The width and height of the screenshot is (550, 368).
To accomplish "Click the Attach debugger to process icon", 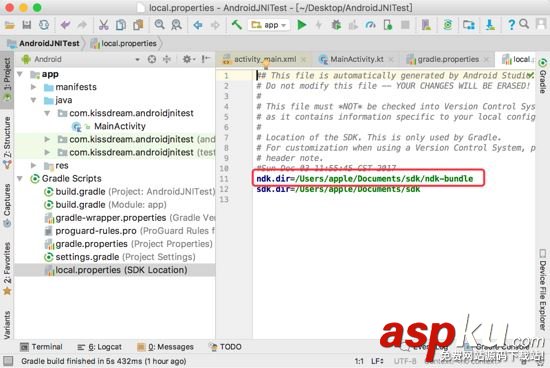I will [x=388, y=25].
